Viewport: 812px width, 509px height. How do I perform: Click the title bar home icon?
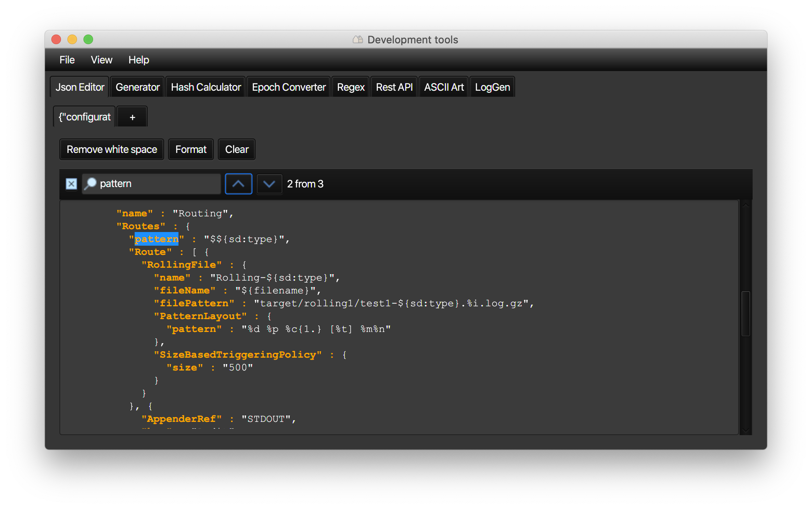(x=357, y=39)
